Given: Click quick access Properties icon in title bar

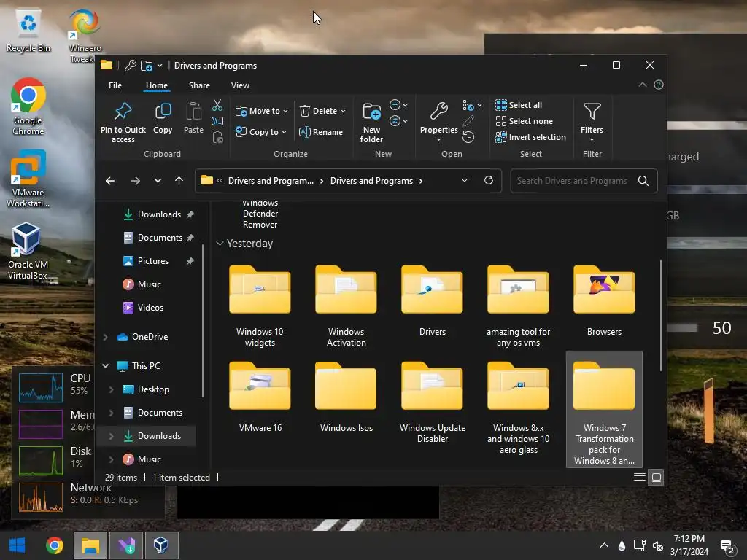Looking at the screenshot, I should (x=130, y=65).
